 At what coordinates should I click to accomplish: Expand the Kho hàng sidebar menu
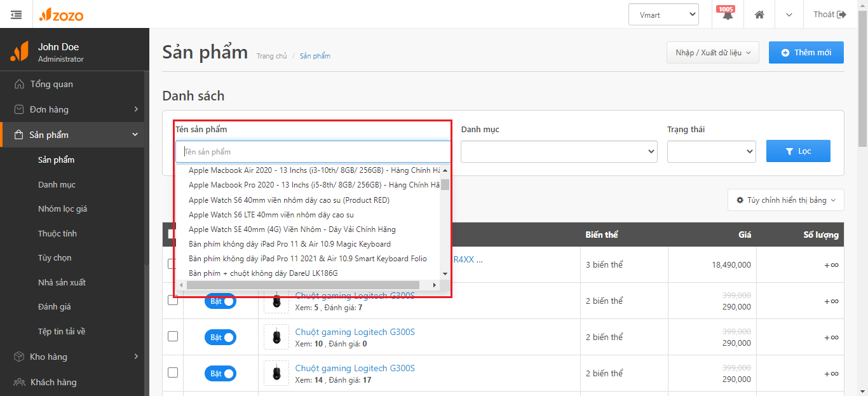(72, 357)
